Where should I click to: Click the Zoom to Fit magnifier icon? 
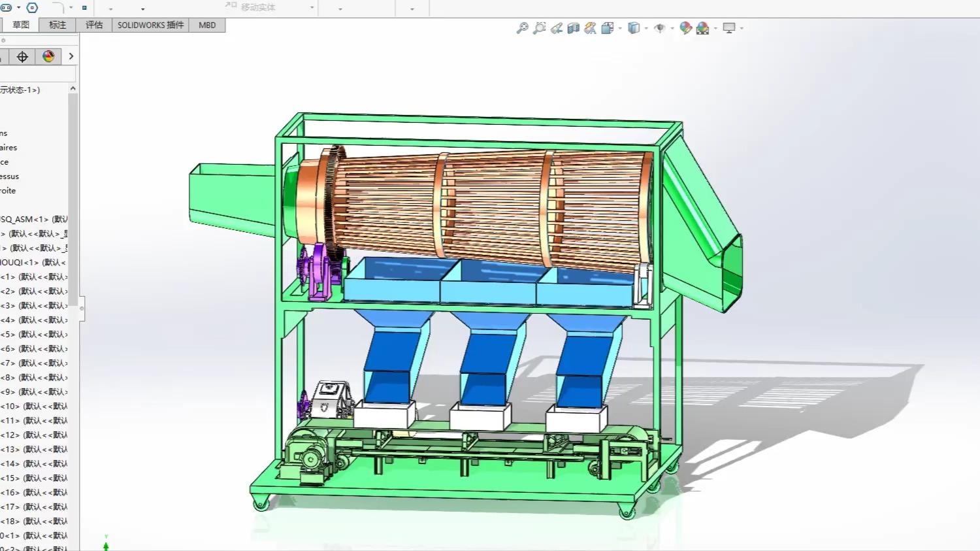[522, 28]
